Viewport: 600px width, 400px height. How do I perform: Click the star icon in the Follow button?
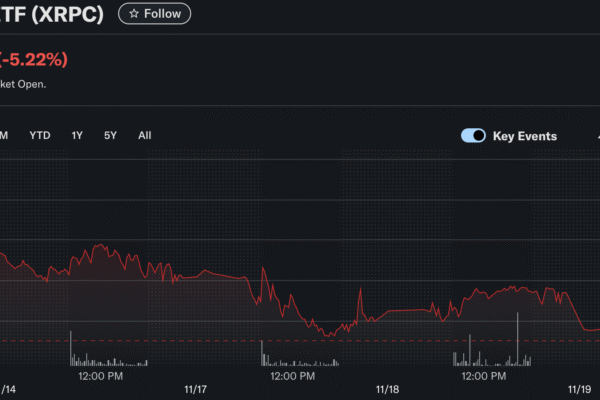[x=133, y=14]
